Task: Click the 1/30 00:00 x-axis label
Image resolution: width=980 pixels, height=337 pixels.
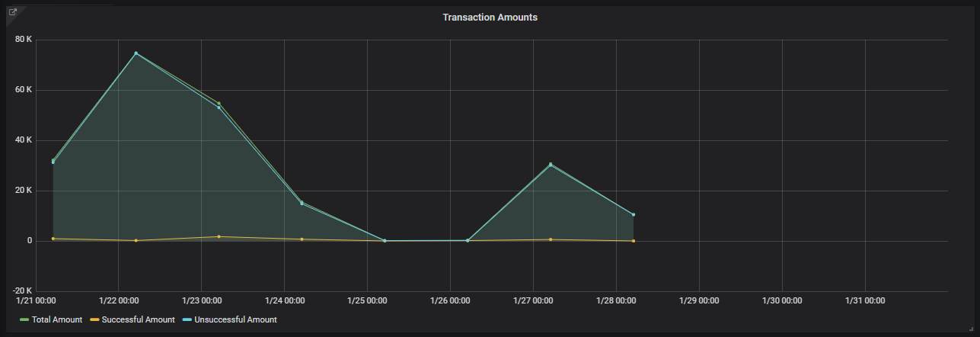Action: click(x=782, y=301)
